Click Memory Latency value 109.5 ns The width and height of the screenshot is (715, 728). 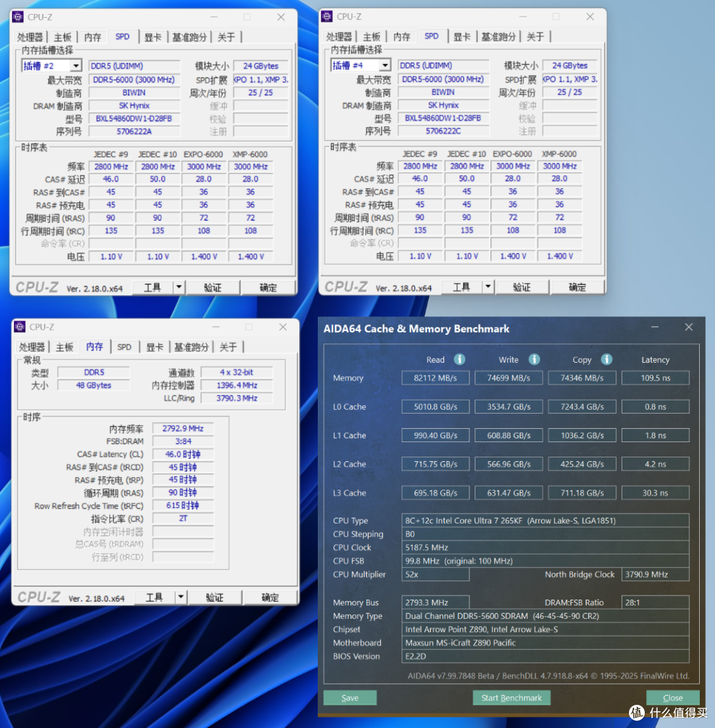tap(655, 378)
